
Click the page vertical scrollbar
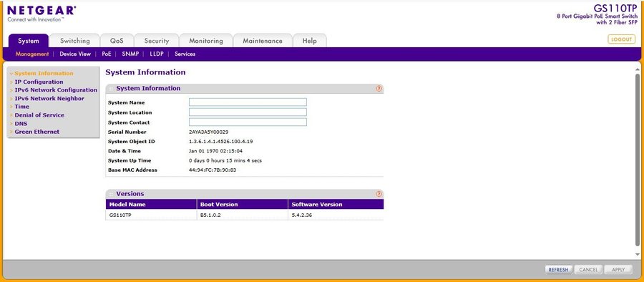pyautogui.click(x=638, y=160)
